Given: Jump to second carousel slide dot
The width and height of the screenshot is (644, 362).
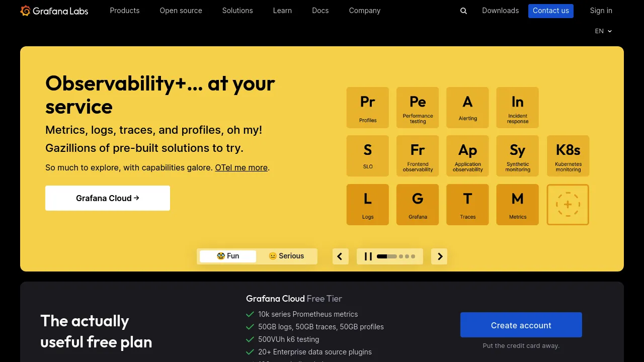Looking at the screenshot, I should click(x=401, y=256).
